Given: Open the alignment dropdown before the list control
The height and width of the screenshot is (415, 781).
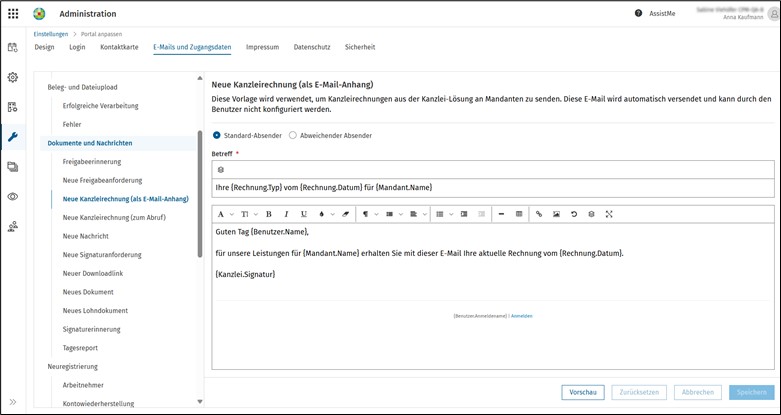Looking at the screenshot, I should pyautogui.click(x=417, y=214).
